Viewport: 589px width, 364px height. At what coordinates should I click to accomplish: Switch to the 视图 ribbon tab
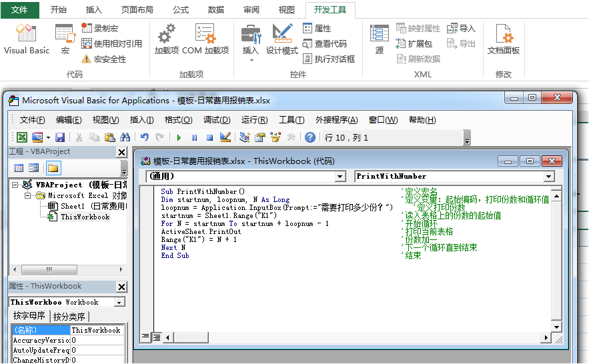[287, 10]
